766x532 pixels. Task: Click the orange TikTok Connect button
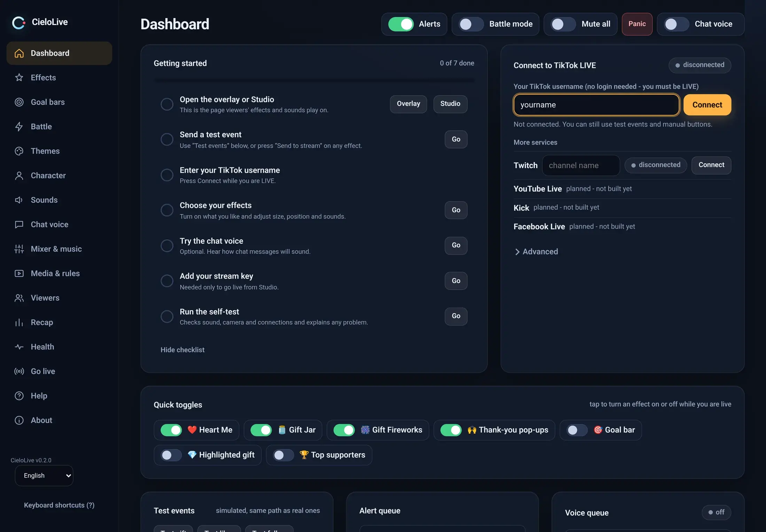[x=707, y=105]
